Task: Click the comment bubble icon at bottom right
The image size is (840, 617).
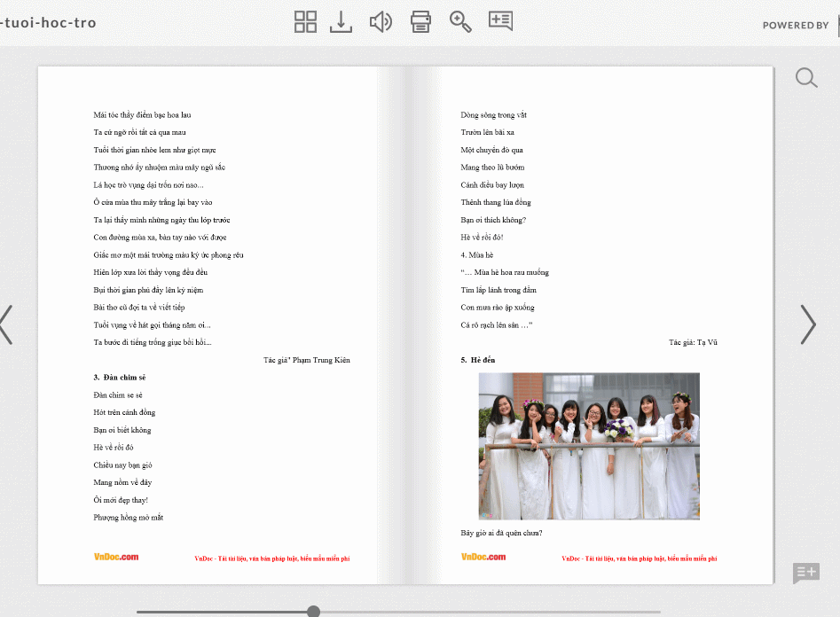Action: (806, 573)
